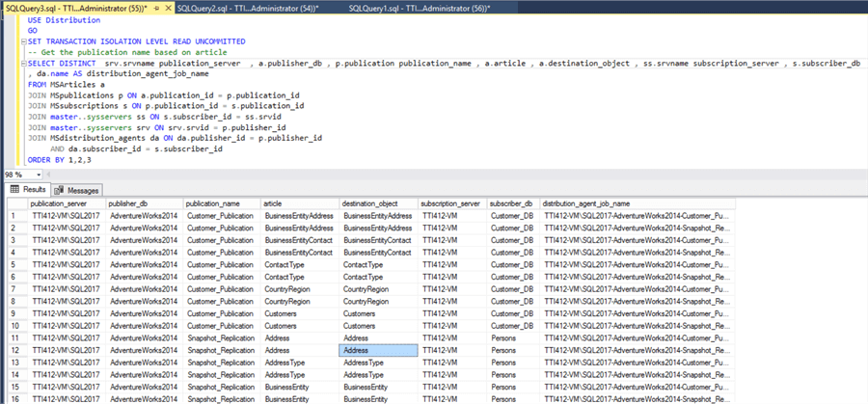The width and height of the screenshot is (868, 404).
Task: Pin the SQLQuery3.sql tab
Action: 156,8
